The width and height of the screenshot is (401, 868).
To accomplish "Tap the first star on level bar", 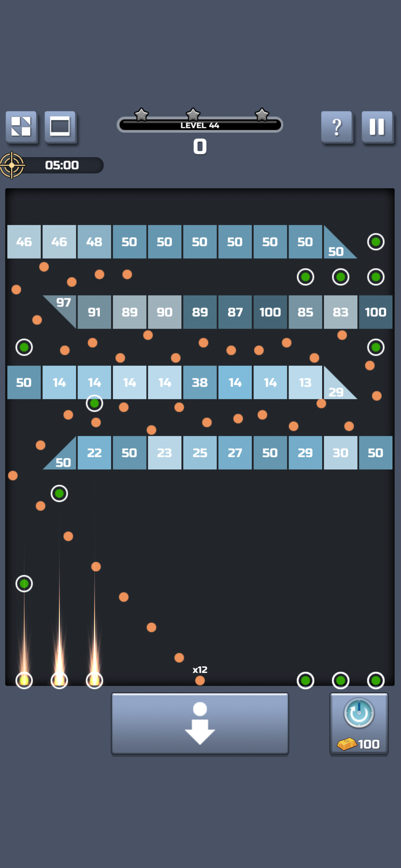I will pyautogui.click(x=141, y=115).
